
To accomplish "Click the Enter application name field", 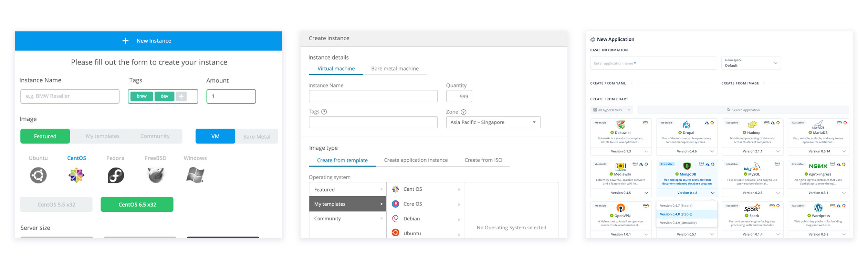I will pyautogui.click(x=653, y=63).
